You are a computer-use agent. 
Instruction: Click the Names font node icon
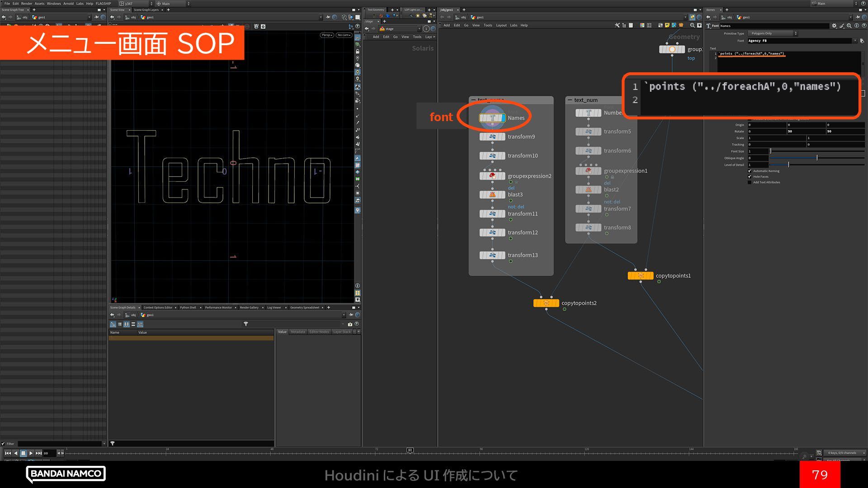[x=492, y=118]
